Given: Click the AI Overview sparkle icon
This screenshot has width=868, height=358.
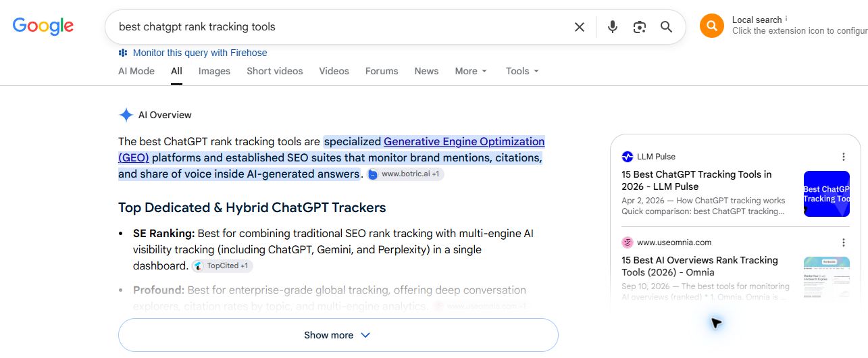Looking at the screenshot, I should [126, 115].
